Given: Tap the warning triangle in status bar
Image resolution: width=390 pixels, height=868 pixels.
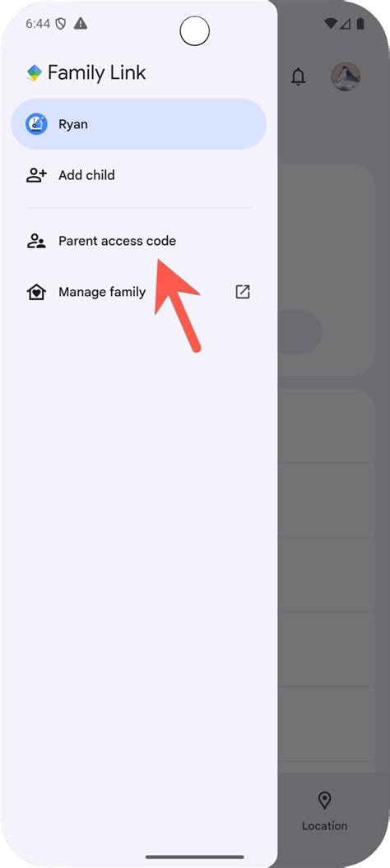Looking at the screenshot, I should tap(81, 23).
